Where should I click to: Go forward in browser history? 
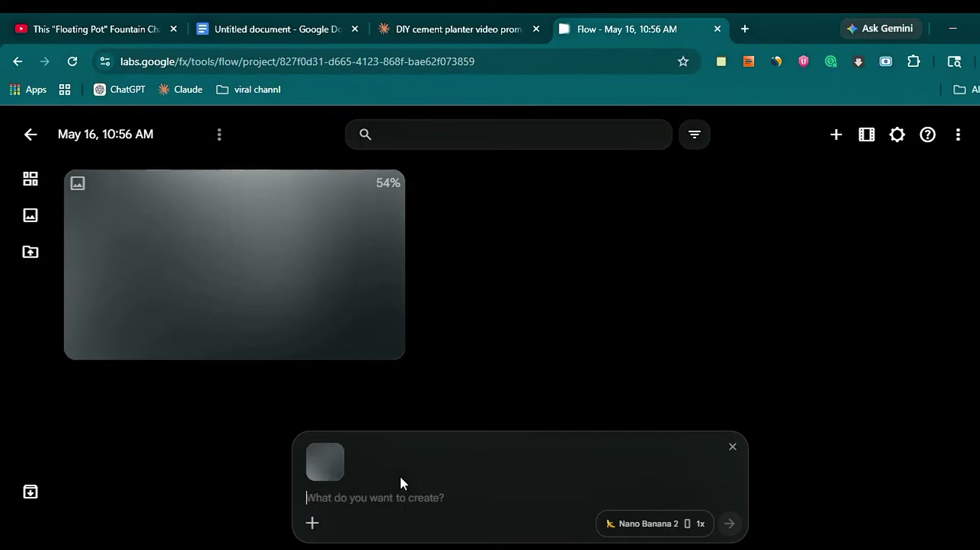coord(45,62)
